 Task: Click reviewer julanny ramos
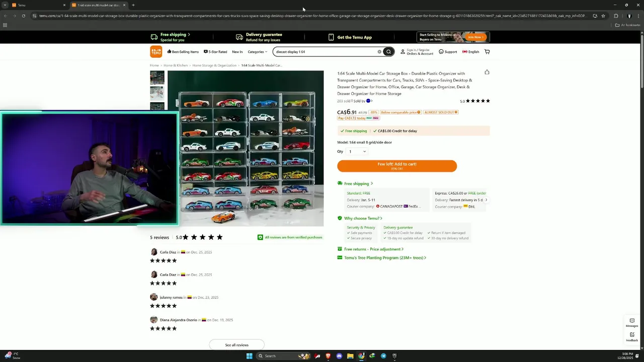(171, 297)
